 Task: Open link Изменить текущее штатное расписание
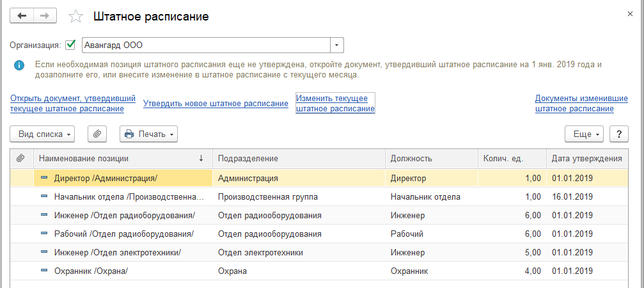tap(335, 104)
